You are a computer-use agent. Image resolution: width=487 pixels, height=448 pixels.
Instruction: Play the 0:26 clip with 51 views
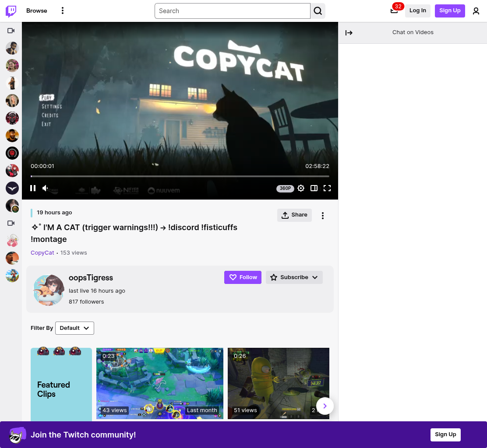tap(278, 383)
